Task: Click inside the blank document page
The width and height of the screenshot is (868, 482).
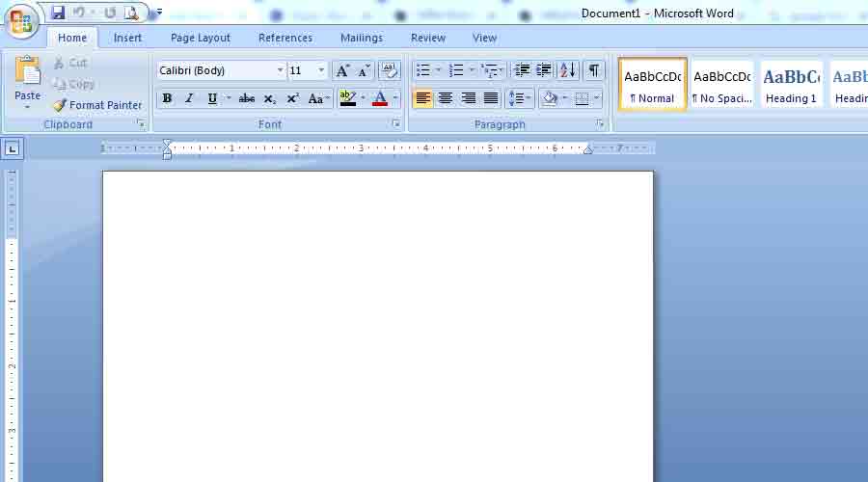Action: pyautogui.click(x=377, y=327)
